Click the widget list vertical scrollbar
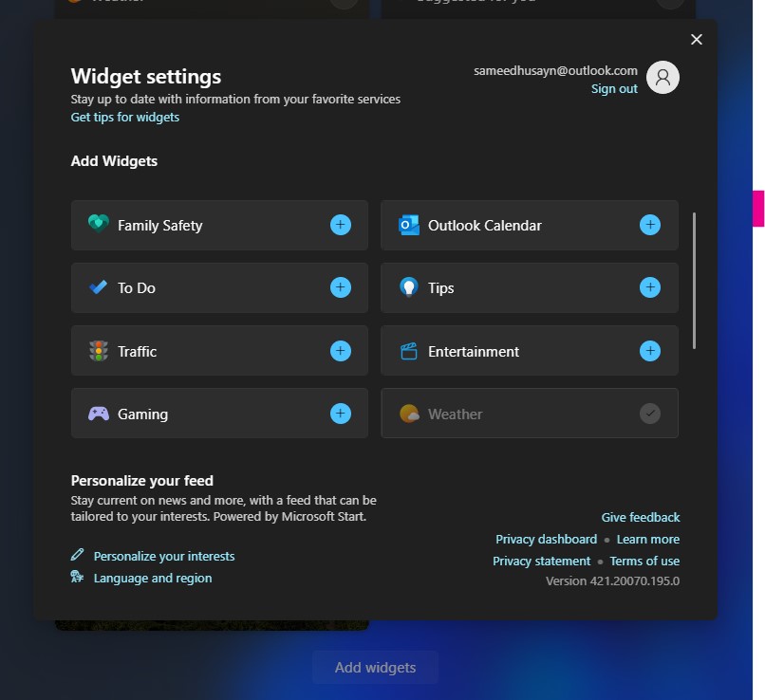This screenshot has height=700, width=765. pyautogui.click(x=694, y=281)
